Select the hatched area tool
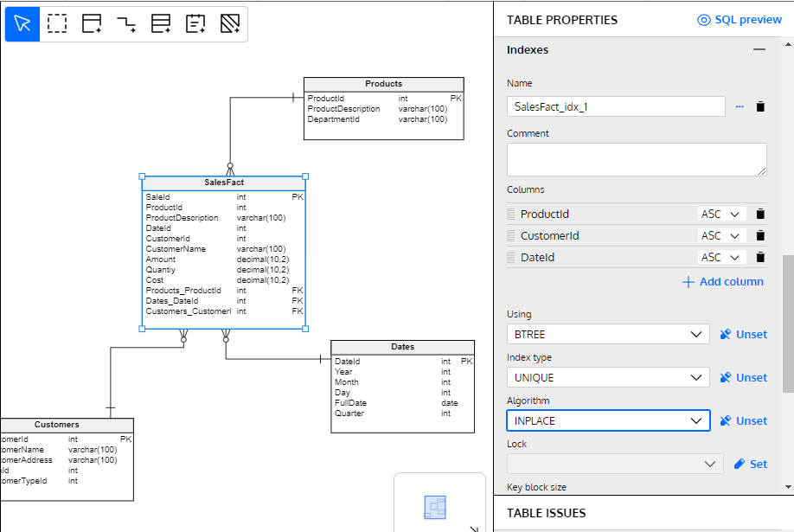 coord(230,24)
